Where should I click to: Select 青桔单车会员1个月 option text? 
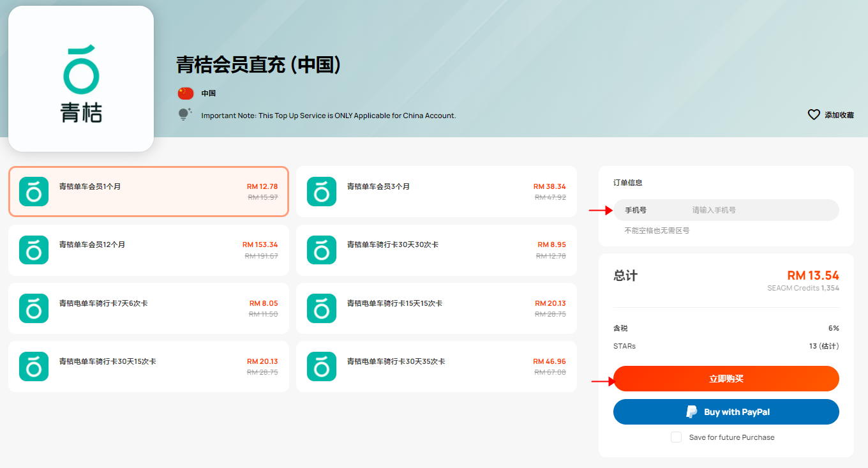pyautogui.click(x=90, y=186)
